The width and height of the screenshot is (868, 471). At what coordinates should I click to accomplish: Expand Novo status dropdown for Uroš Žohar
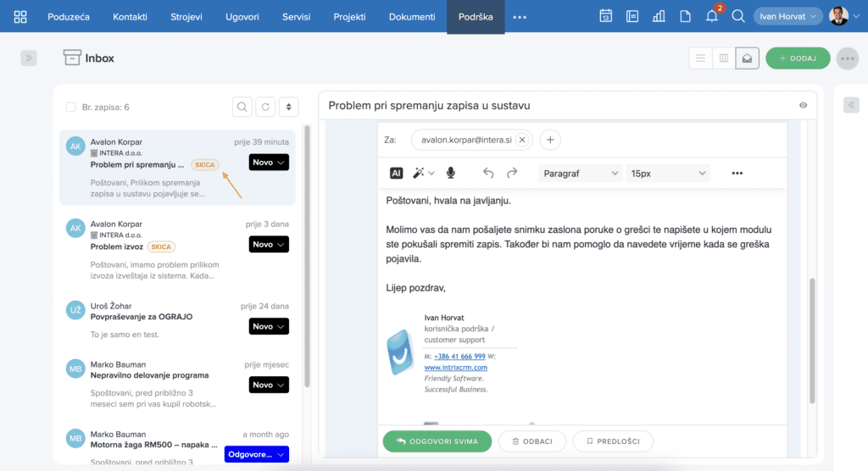coord(269,326)
